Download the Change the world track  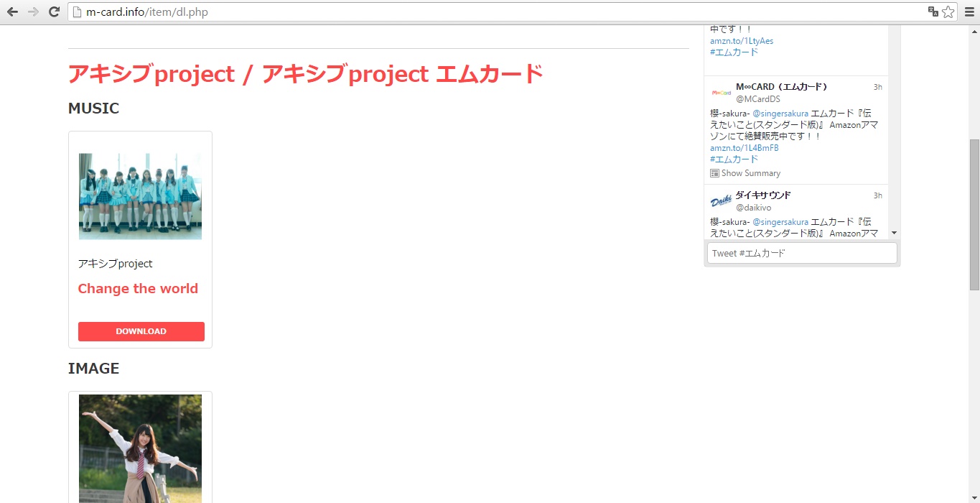pyautogui.click(x=141, y=331)
